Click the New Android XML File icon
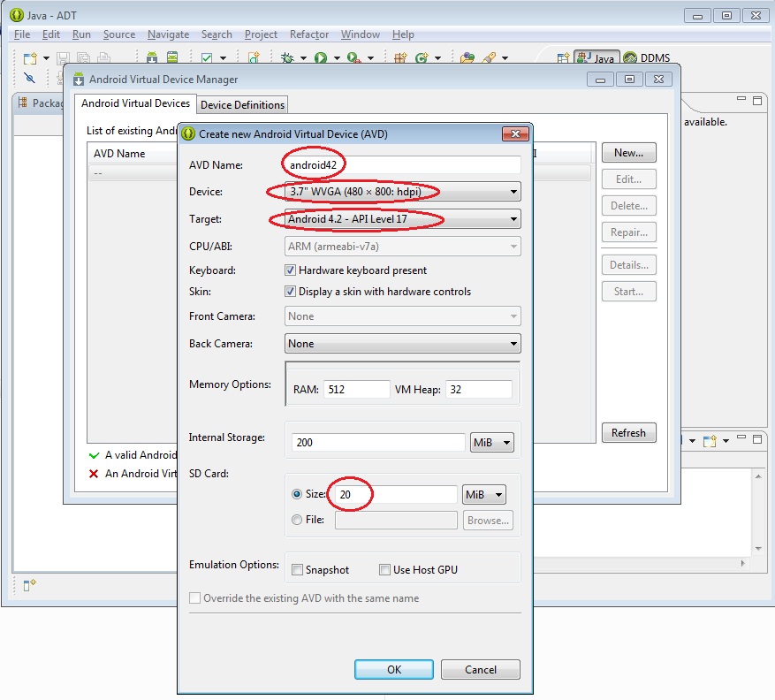Viewport: 775px width, 700px height. [x=254, y=57]
